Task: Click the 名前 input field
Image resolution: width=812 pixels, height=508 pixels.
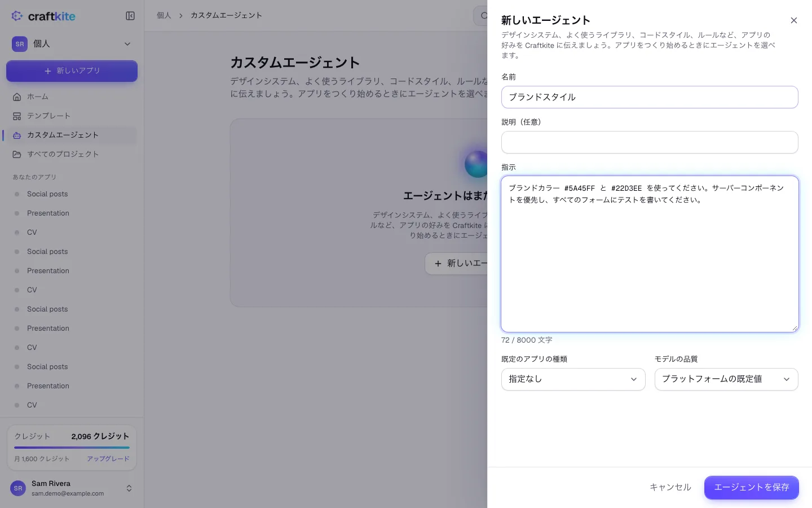Action: (x=650, y=97)
